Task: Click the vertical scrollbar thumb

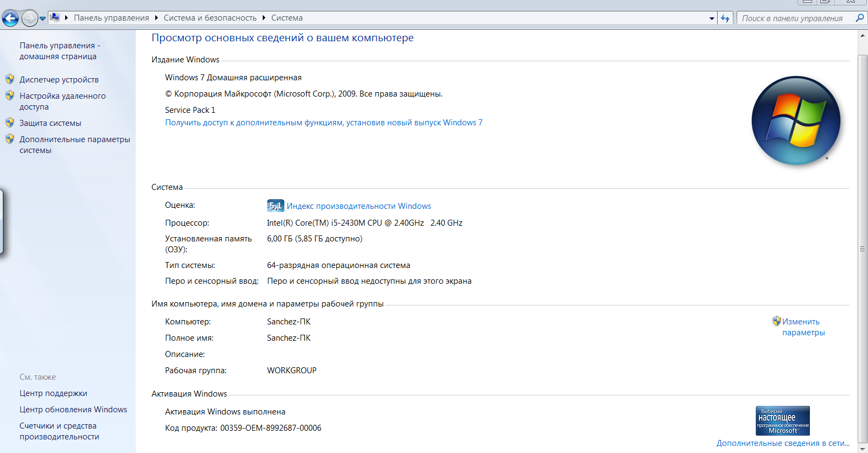Action: point(863,249)
